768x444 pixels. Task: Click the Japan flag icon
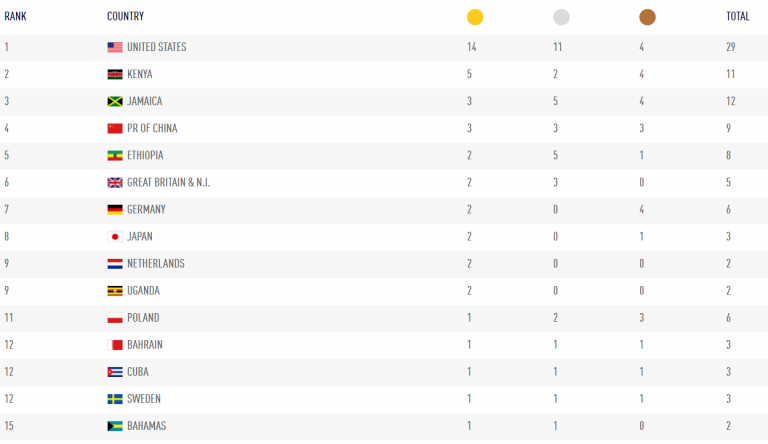point(115,237)
